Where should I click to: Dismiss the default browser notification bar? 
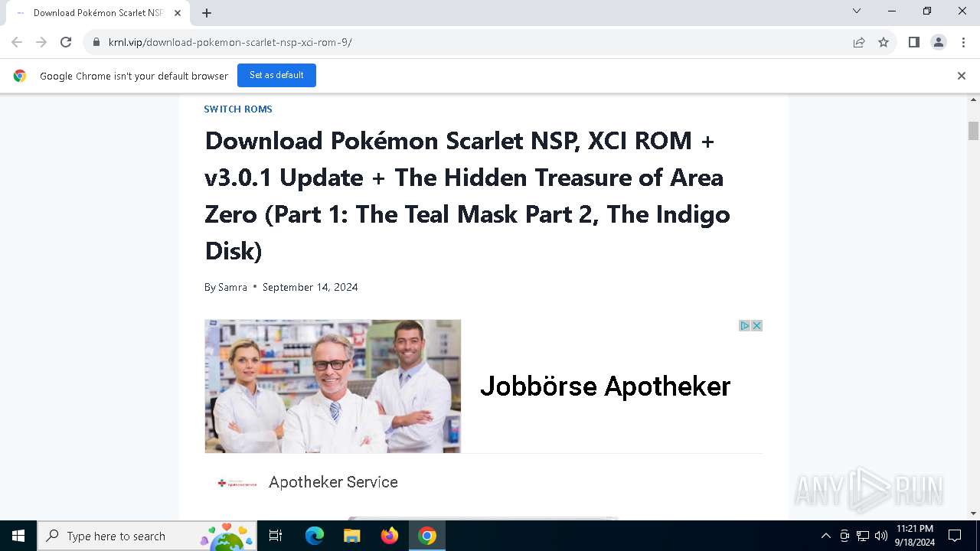click(962, 76)
